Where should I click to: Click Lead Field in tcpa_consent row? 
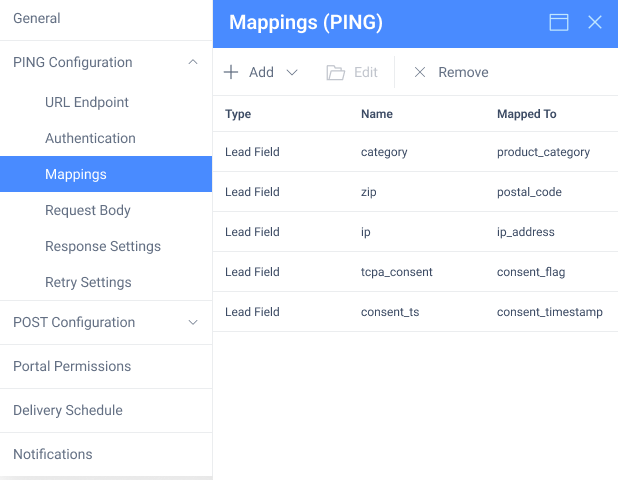point(252,272)
